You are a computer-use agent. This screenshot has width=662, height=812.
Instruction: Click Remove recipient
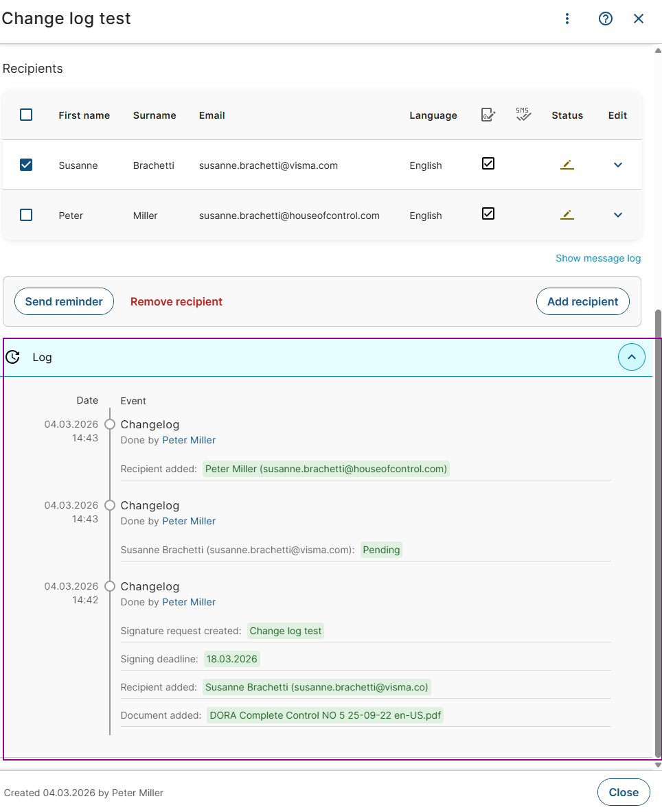pyautogui.click(x=176, y=301)
